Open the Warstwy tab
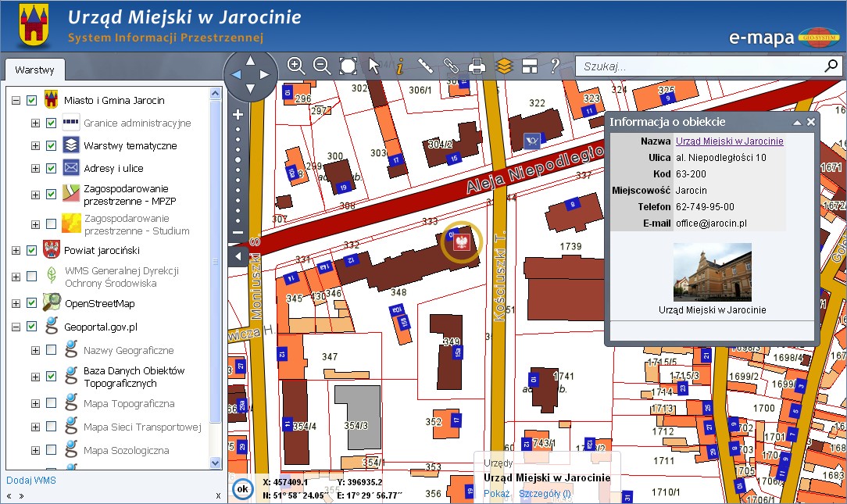This screenshot has width=847, height=504. 34,70
